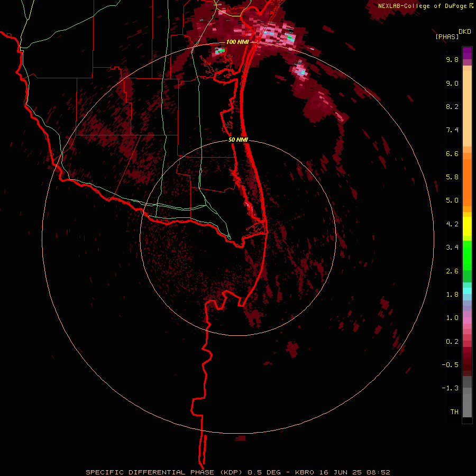Select the 100 NMI range ring label
476x476 pixels.
[x=237, y=42]
